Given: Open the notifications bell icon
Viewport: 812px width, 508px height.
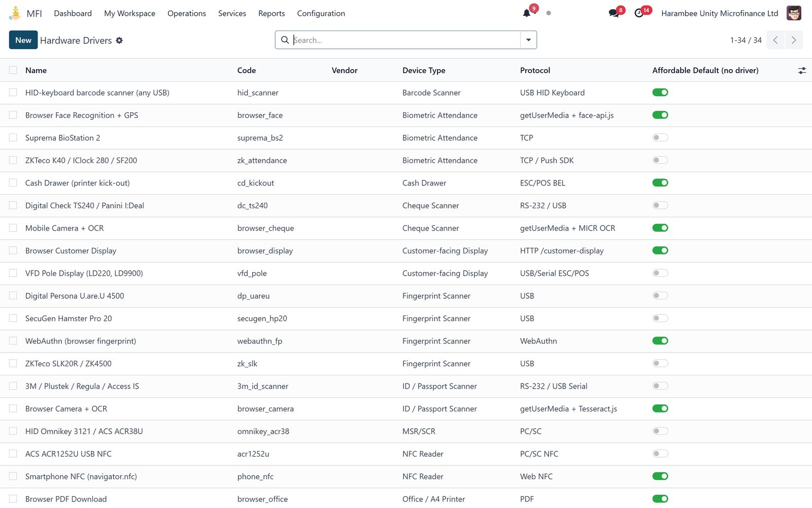Looking at the screenshot, I should 527,13.
